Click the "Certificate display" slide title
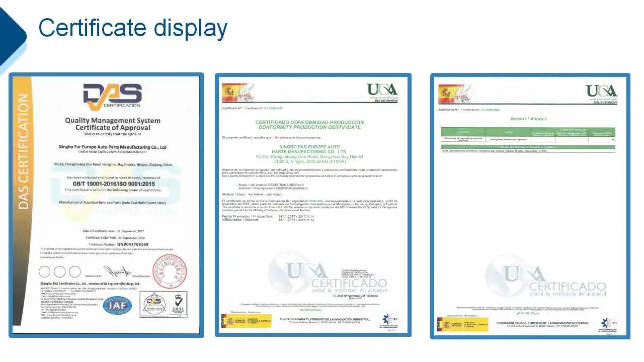Viewport: 644px width, 362px height. point(133,28)
